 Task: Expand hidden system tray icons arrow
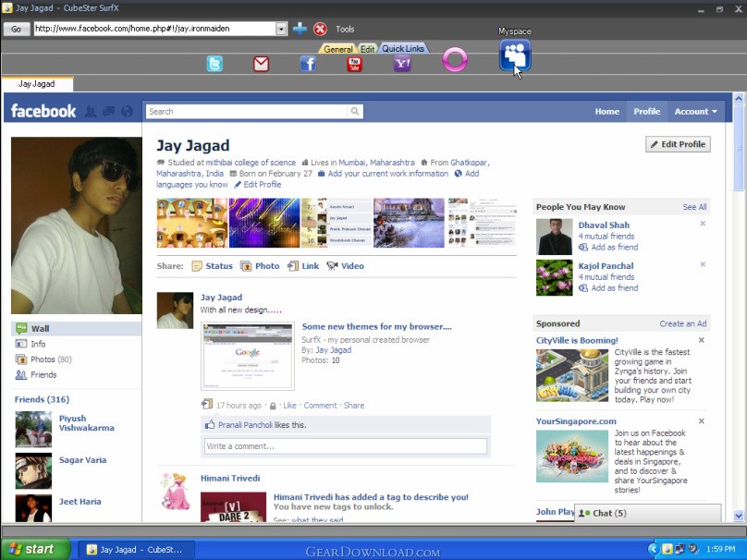[x=653, y=550]
